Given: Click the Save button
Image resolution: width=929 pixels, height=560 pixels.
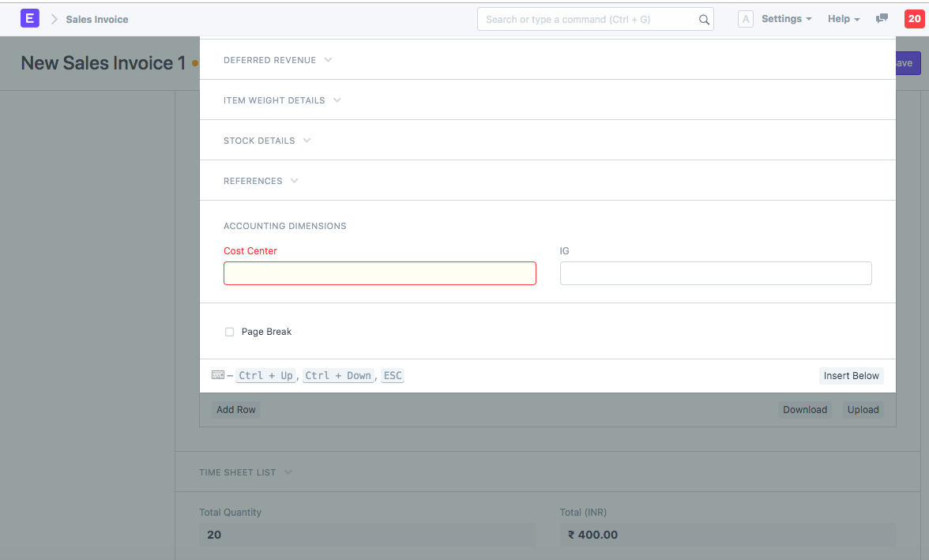Looking at the screenshot, I should pyautogui.click(x=905, y=62).
